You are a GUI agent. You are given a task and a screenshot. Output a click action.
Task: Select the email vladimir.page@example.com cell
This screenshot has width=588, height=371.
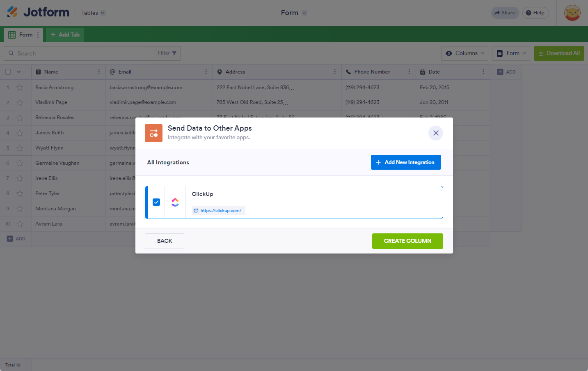[159, 103]
